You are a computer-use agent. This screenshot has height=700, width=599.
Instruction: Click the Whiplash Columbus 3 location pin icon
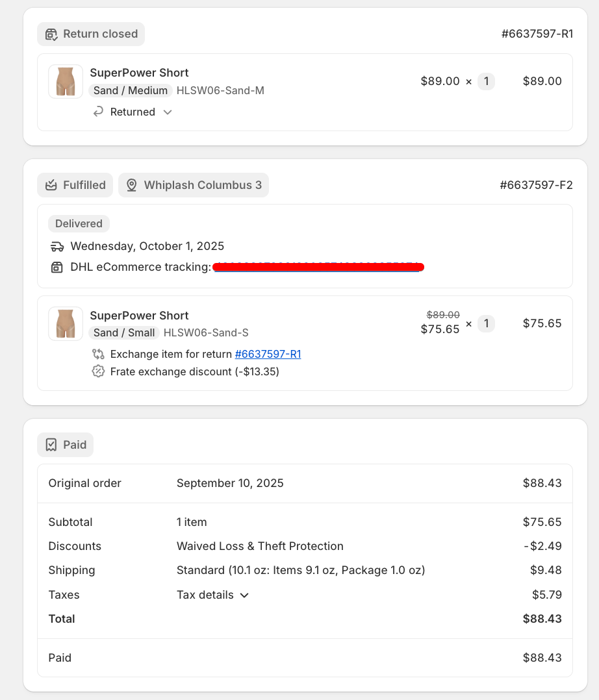[131, 185]
